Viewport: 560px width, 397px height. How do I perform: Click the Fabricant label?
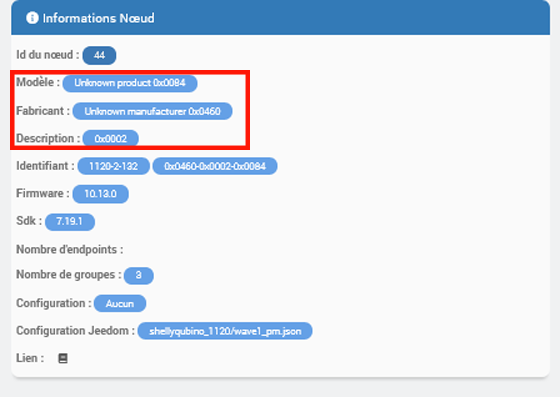pos(43,111)
